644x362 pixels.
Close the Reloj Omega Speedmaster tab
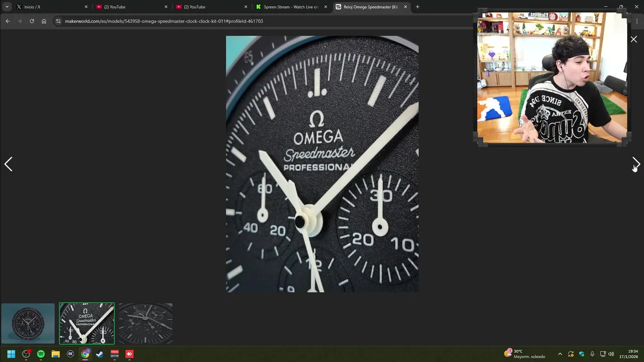406,7
